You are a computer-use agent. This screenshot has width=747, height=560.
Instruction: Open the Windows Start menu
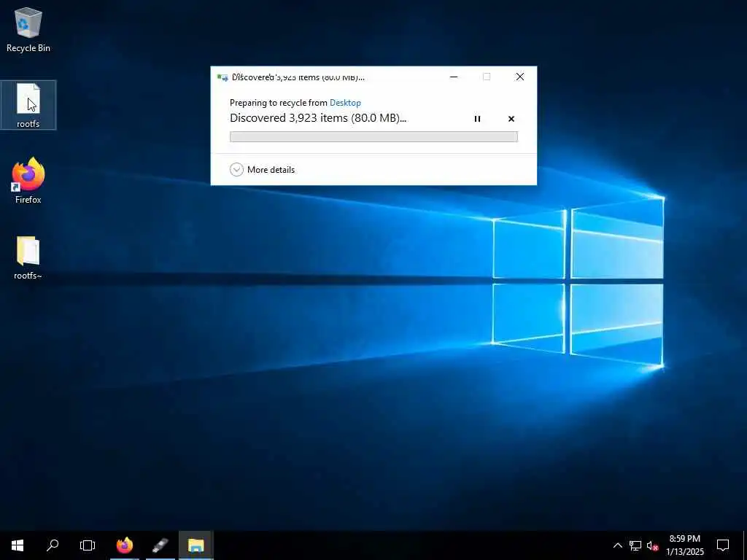(18, 545)
